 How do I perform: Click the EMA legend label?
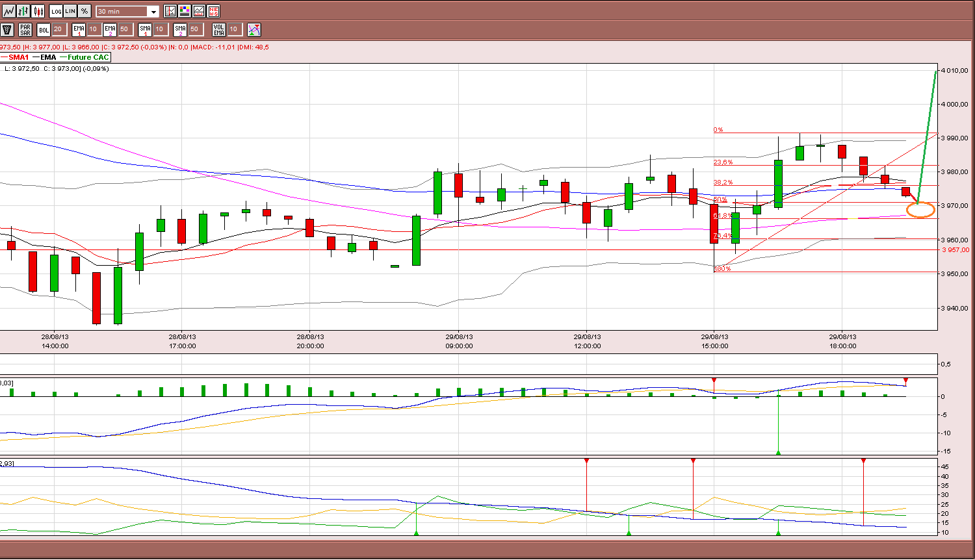click(48, 57)
